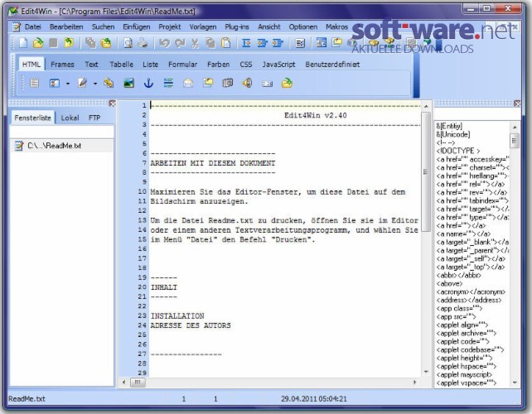Viewport: 532px width, 414px height.
Task: Insert an email link via envelope icon
Action: tap(188, 83)
